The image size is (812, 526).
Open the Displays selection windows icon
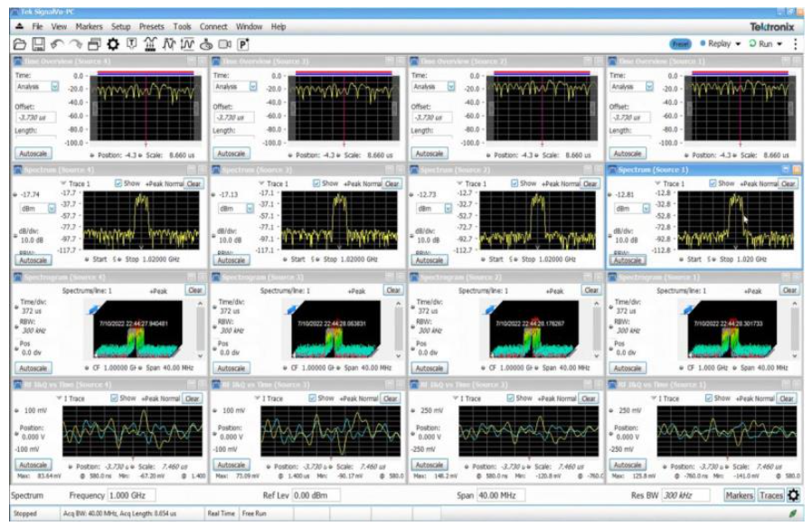click(94, 44)
